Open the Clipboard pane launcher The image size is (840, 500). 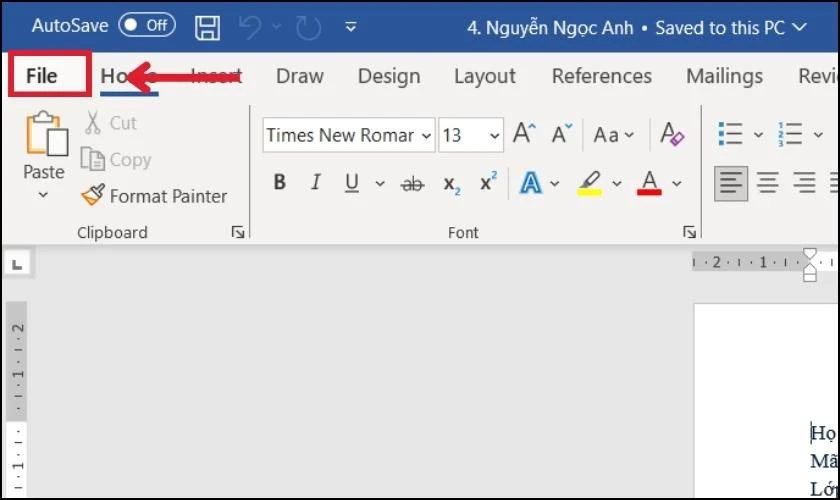[x=238, y=232]
